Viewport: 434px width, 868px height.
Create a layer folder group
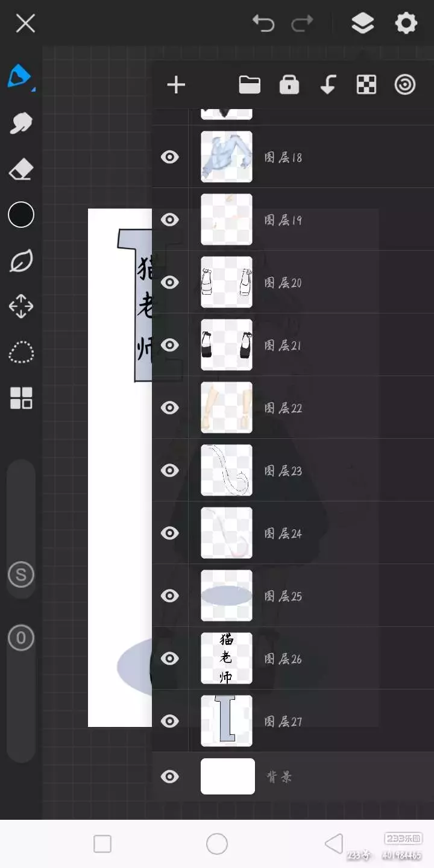[250, 85]
